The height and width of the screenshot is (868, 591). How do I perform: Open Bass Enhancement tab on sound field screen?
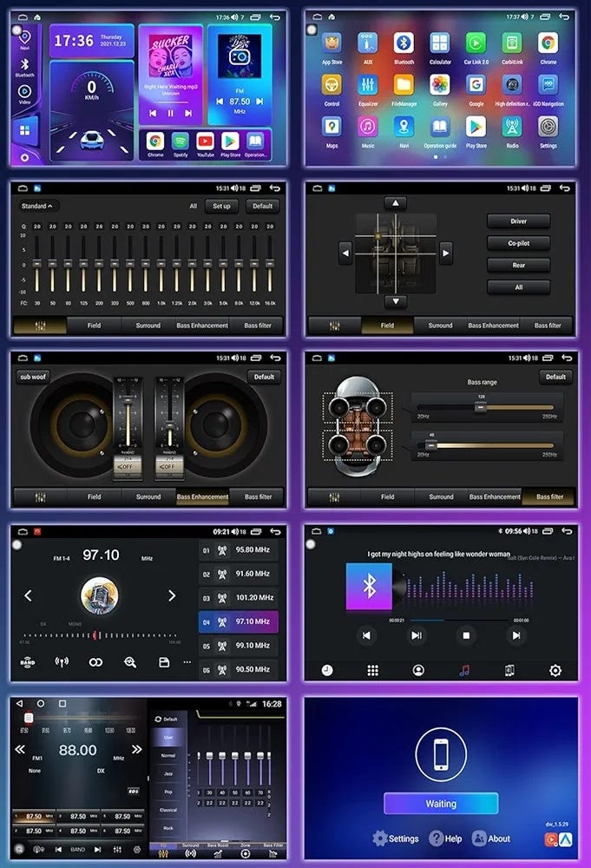493,325
